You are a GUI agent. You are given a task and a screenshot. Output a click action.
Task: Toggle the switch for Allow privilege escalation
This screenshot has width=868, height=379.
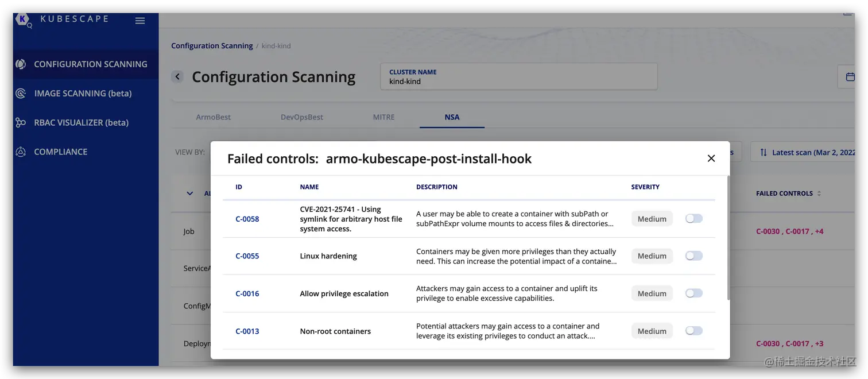pos(694,293)
